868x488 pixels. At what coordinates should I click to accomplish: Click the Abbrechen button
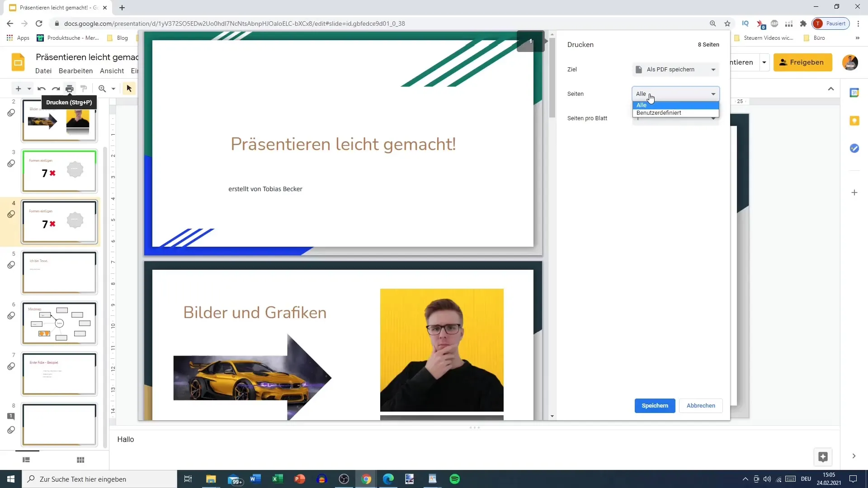700,406
